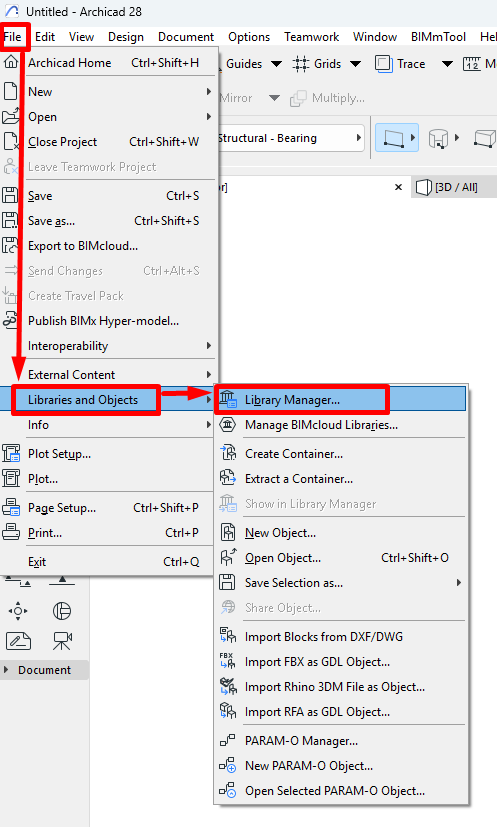Open Trace options dropdown arrow
The image size is (497, 827).
point(447,64)
